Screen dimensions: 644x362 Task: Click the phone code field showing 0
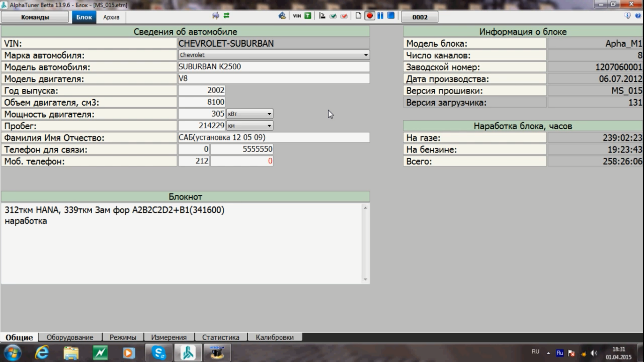point(194,149)
